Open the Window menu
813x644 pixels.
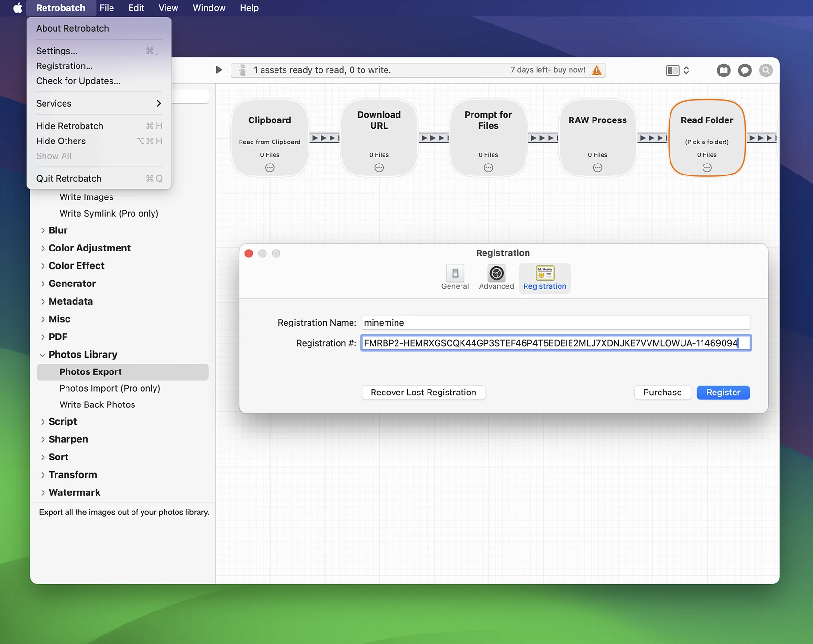[x=209, y=8]
